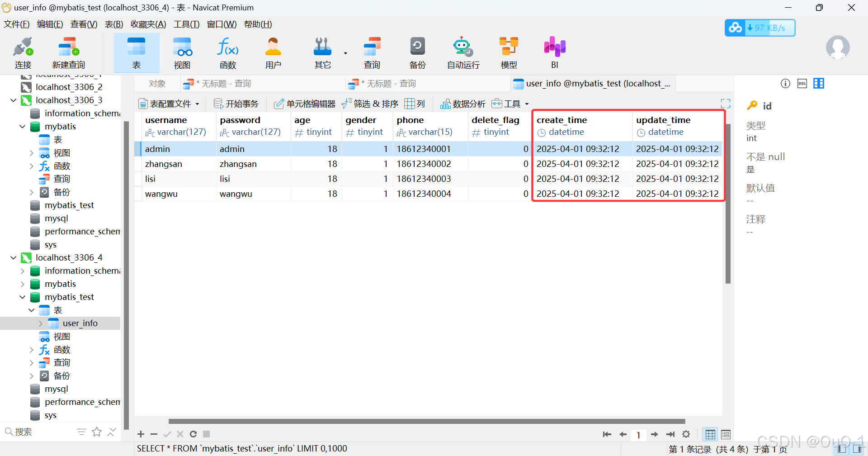Click the create_time column header
This screenshot has width=868, height=456.
pyautogui.click(x=582, y=126)
